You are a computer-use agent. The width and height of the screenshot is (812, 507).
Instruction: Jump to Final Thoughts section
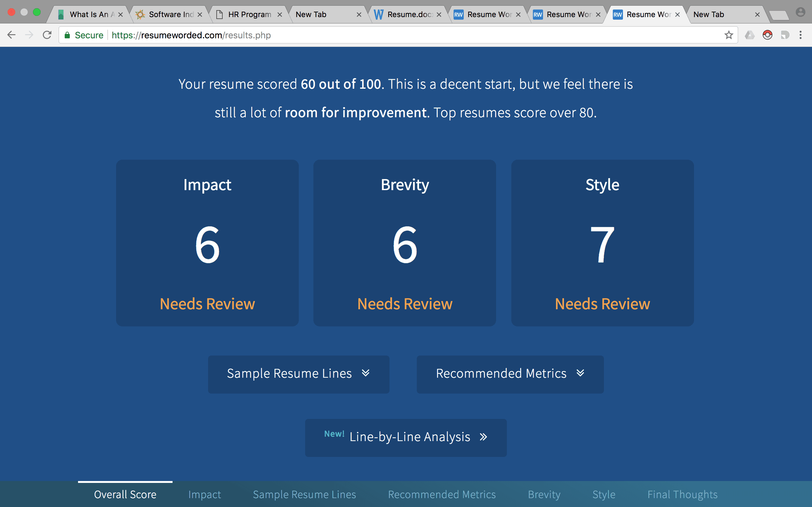point(682,495)
